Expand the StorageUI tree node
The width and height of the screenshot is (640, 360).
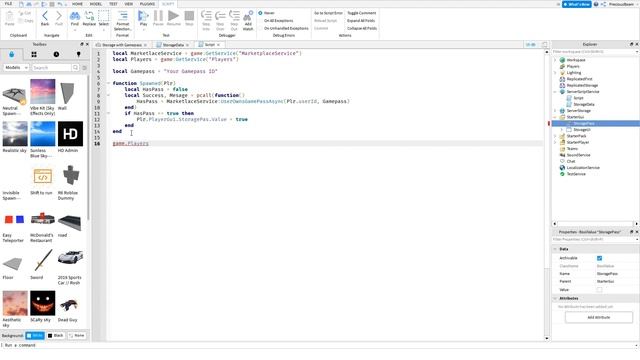(562, 130)
